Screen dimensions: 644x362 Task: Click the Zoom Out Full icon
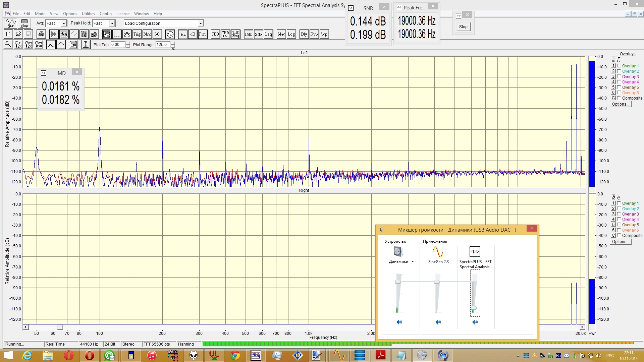(39, 45)
